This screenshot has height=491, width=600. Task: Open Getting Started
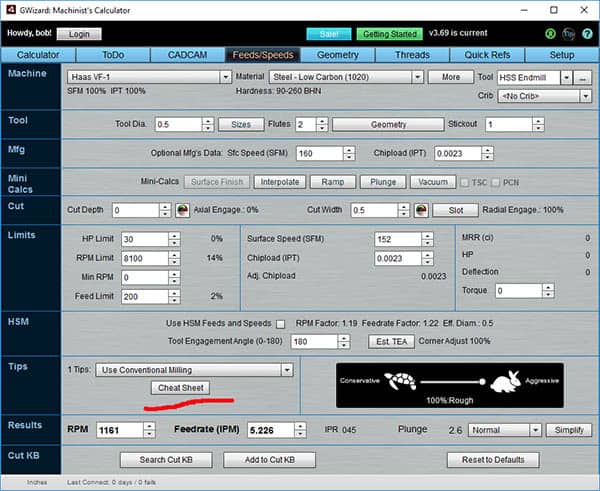click(390, 34)
